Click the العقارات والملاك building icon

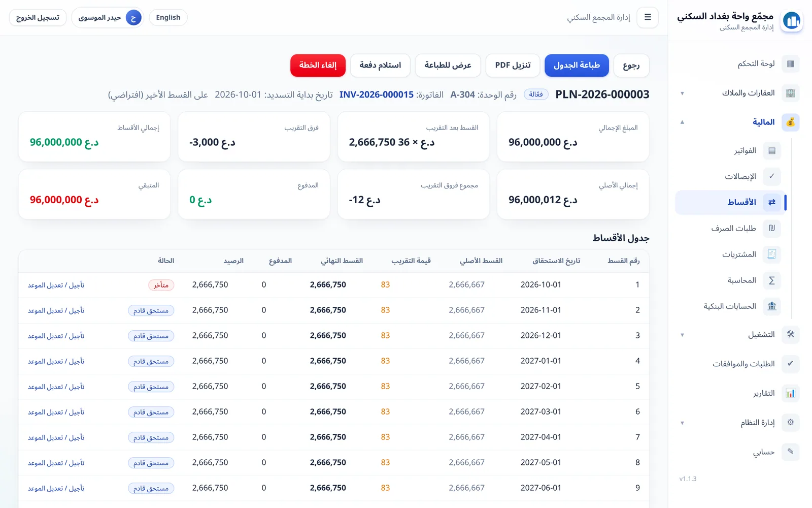click(x=790, y=93)
